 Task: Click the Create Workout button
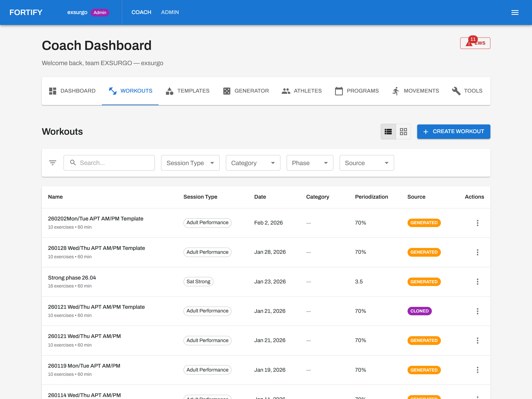pyautogui.click(x=453, y=132)
